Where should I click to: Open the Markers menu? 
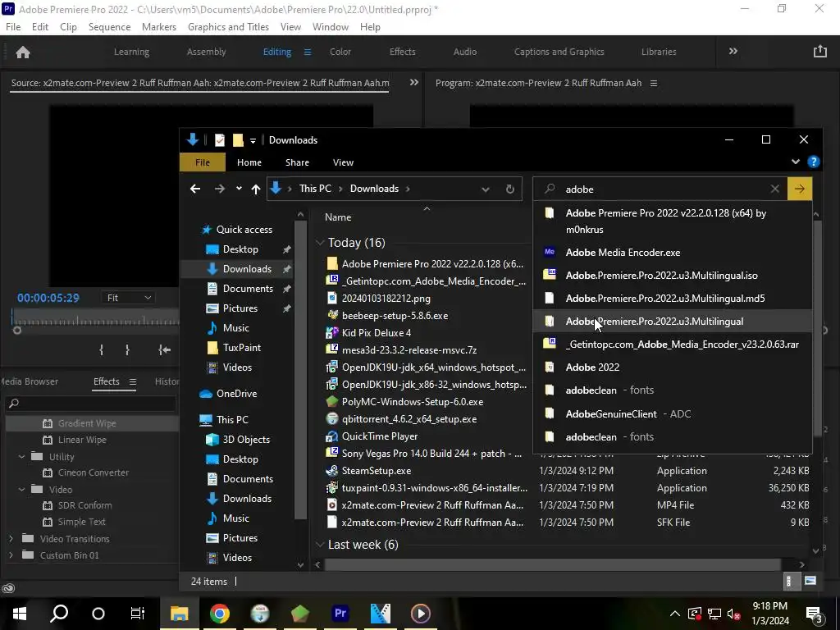159,27
